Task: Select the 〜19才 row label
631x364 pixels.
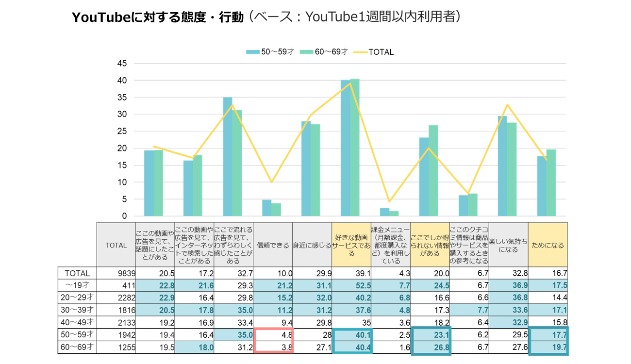Action: (x=77, y=285)
